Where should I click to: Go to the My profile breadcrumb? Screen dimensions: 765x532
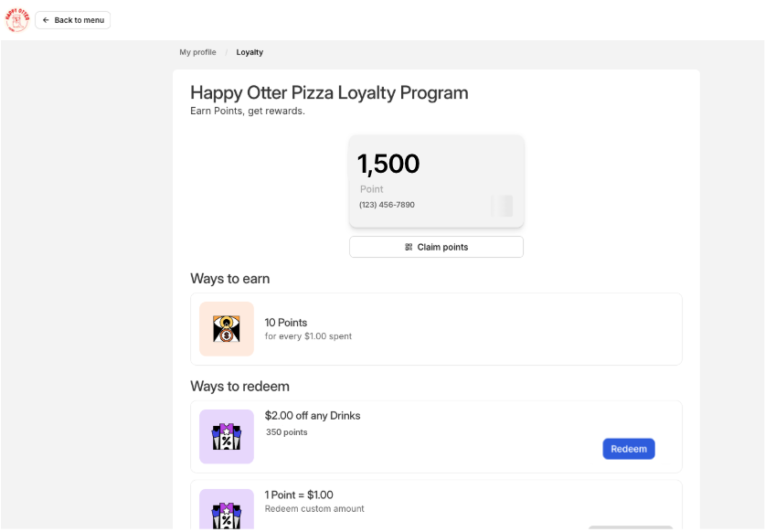pos(197,52)
